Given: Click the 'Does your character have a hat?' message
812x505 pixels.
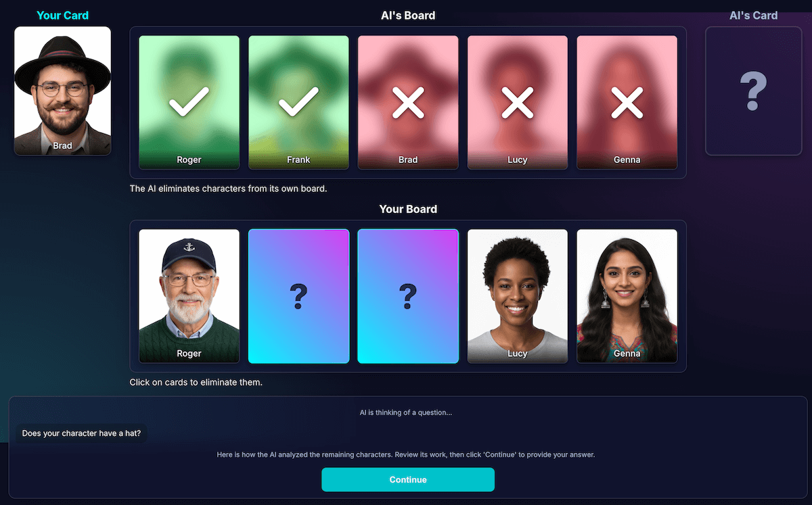Looking at the screenshot, I should [81, 433].
